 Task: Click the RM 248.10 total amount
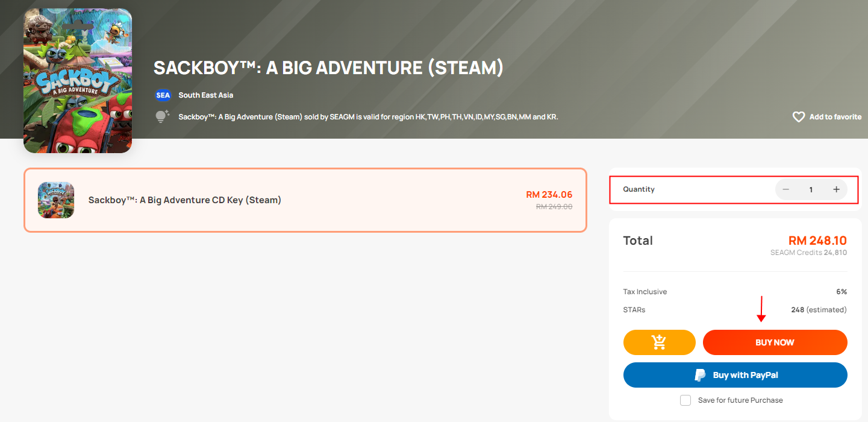pos(817,241)
